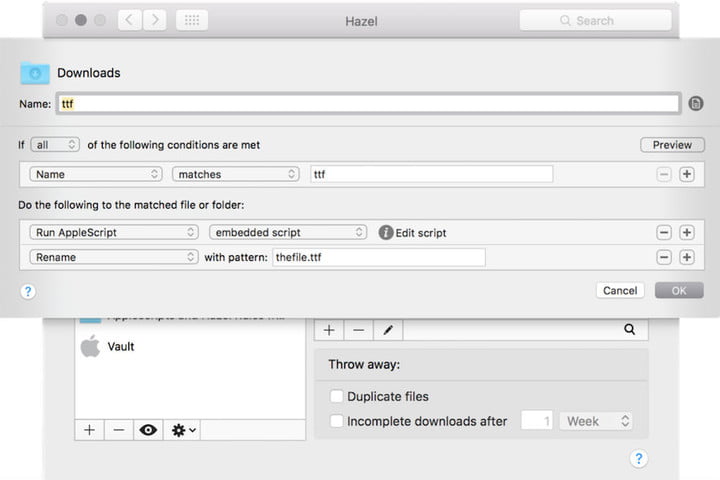Click the Search field in Hazel toolbar

[596, 21]
